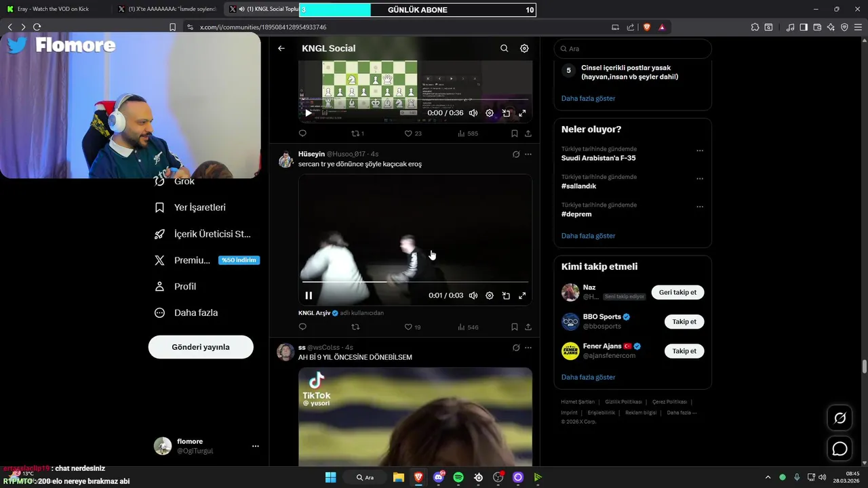Seek in the chess video progress bar
This screenshot has height=488, width=868.
pyautogui.click(x=415, y=100)
